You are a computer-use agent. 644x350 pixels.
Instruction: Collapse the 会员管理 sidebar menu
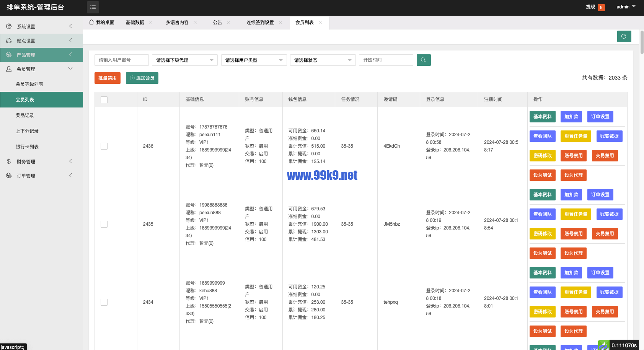(41, 69)
